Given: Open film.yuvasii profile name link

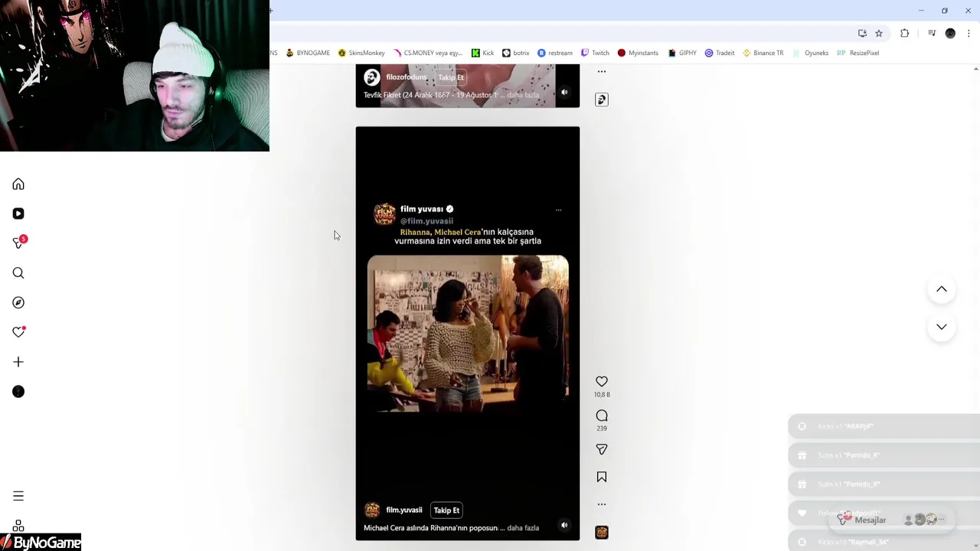Looking at the screenshot, I should tap(404, 510).
